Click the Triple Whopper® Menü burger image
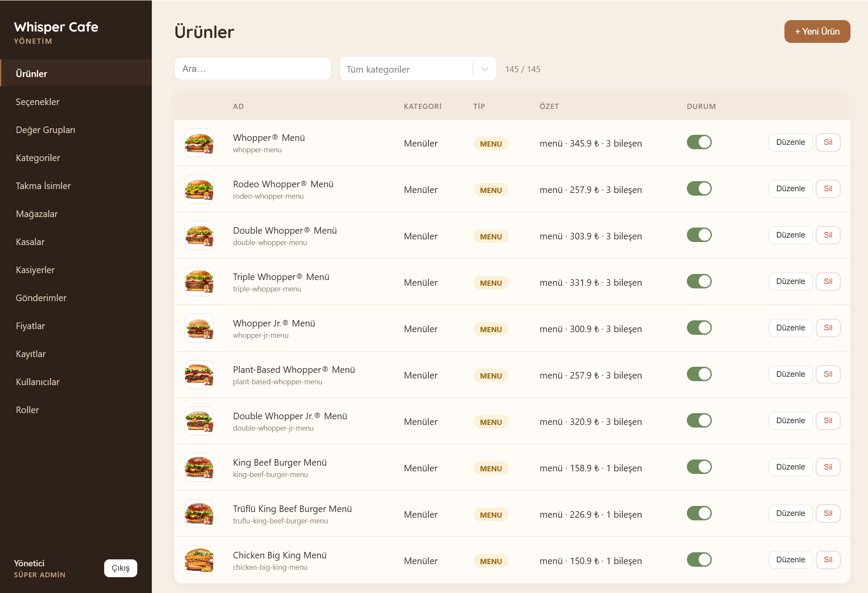The image size is (868, 593). pyautogui.click(x=199, y=282)
